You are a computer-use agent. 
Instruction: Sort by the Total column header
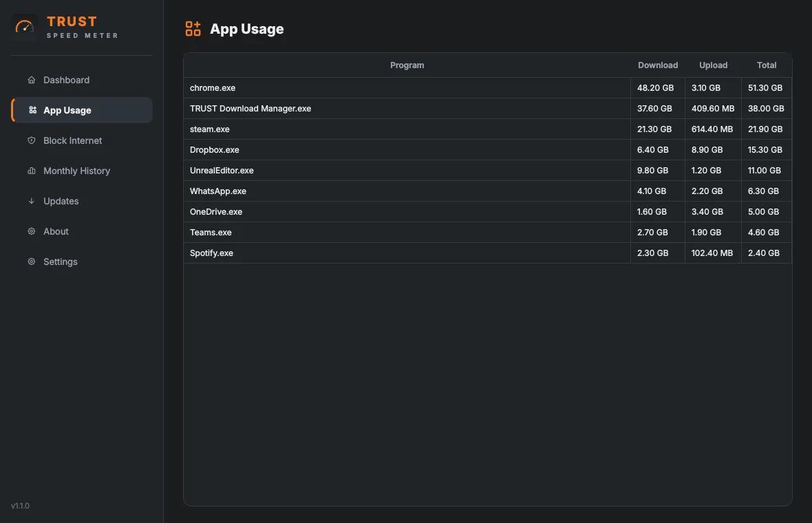click(767, 65)
